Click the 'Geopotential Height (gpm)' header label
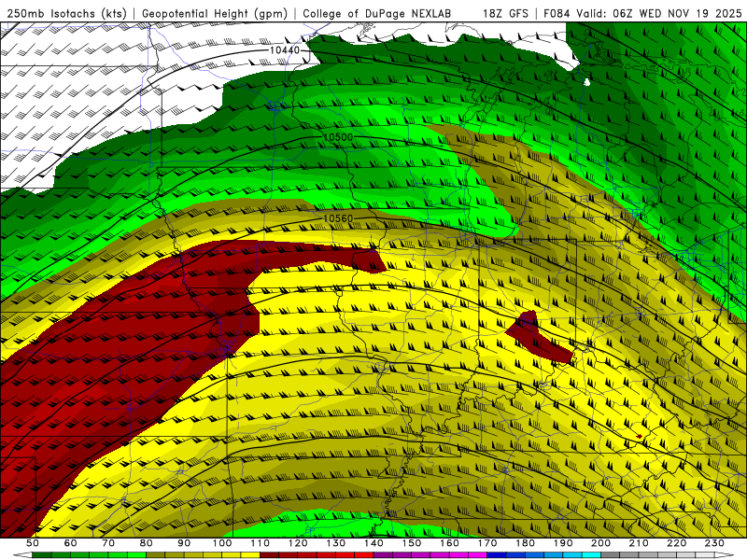This screenshot has width=747, height=560. [x=215, y=14]
